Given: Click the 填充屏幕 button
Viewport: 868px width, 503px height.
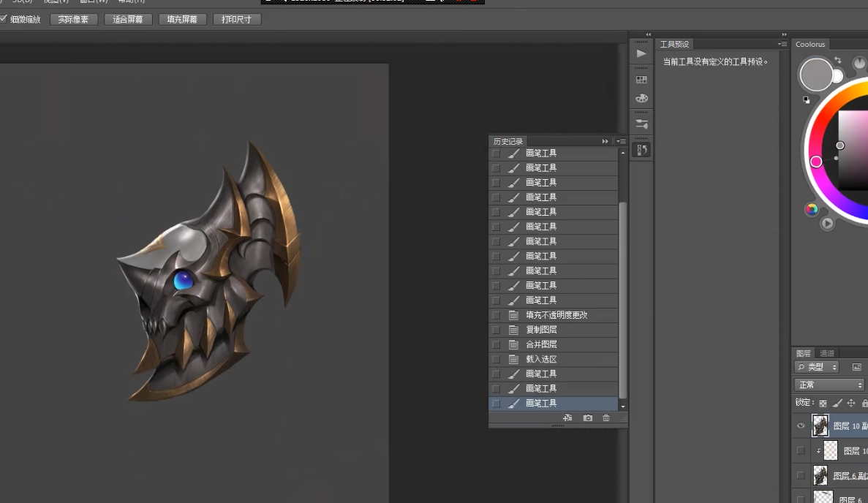Looking at the screenshot, I should pos(182,19).
